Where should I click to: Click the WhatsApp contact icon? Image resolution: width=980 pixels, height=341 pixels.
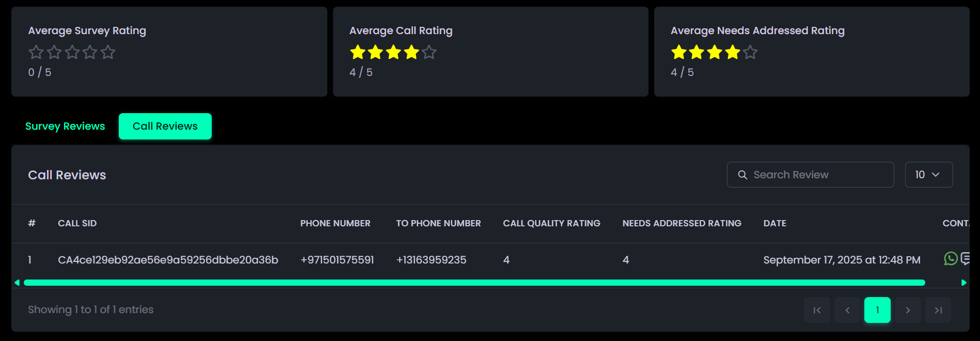pos(950,258)
